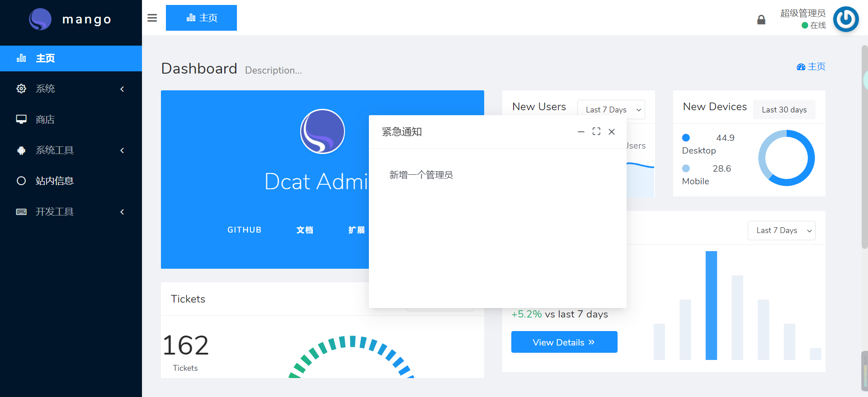
Task: Open 商店 menu item
Action: click(x=71, y=119)
